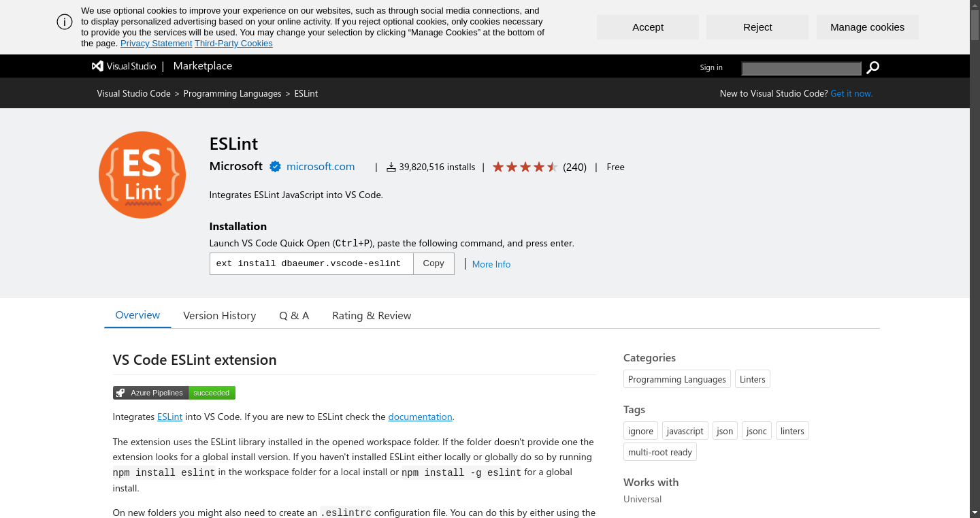
Task: Open Programming Languages breadcrumb
Action: [232, 93]
